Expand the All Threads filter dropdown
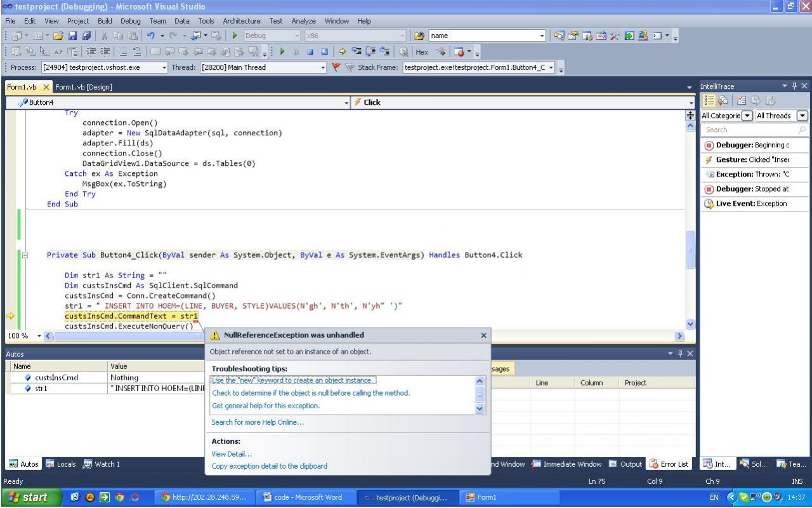Viewport: 812px width, 508px height. pyautogui.click(x=802, y=116)
